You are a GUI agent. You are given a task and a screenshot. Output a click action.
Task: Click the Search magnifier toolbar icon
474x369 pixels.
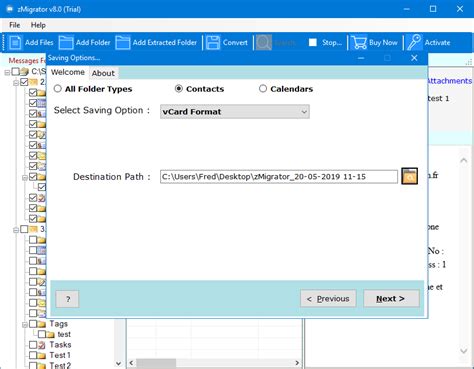coord(264,43)
